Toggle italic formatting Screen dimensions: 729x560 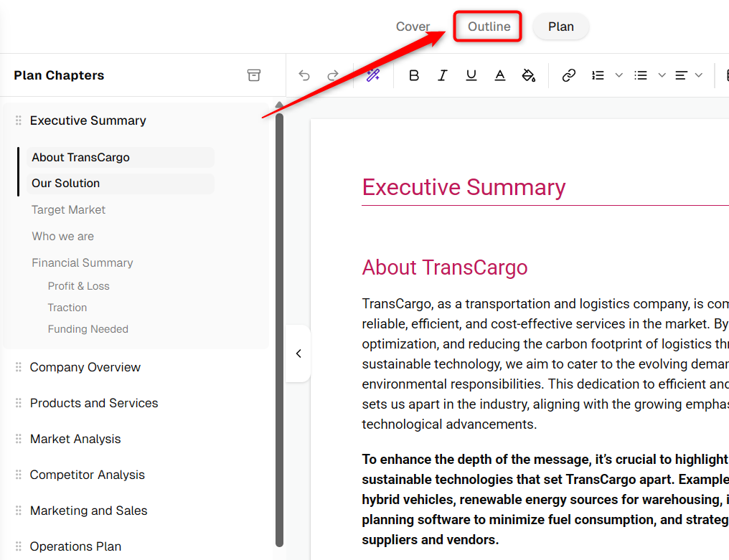(x=442, y=75)
